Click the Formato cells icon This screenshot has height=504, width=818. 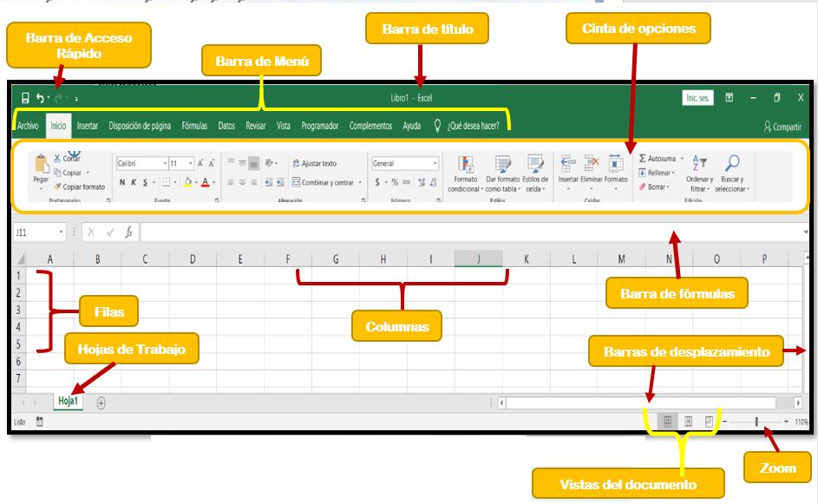tap(616, 164)
